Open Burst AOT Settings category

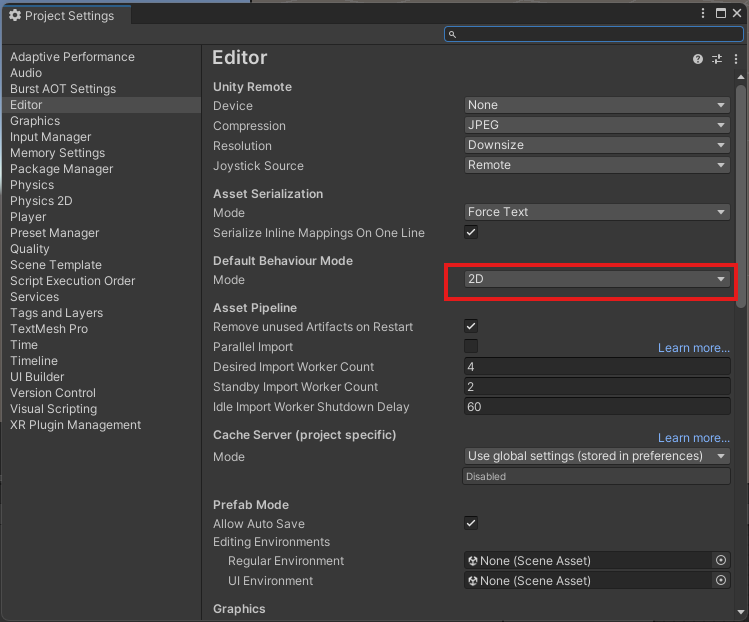pyautogui.click(x=63, y=89)
